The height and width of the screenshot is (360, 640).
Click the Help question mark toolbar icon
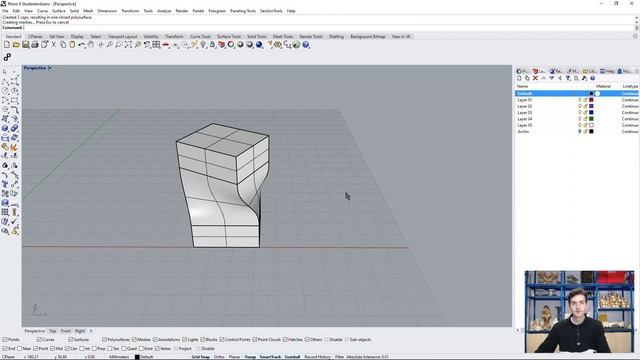[306, 45]
